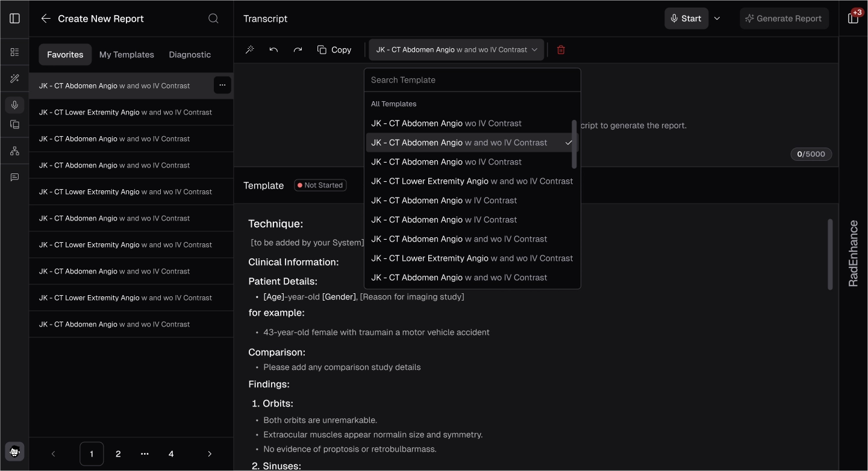
Task: Click the Extraocular muscles findings line
Action: click(373, 435)
